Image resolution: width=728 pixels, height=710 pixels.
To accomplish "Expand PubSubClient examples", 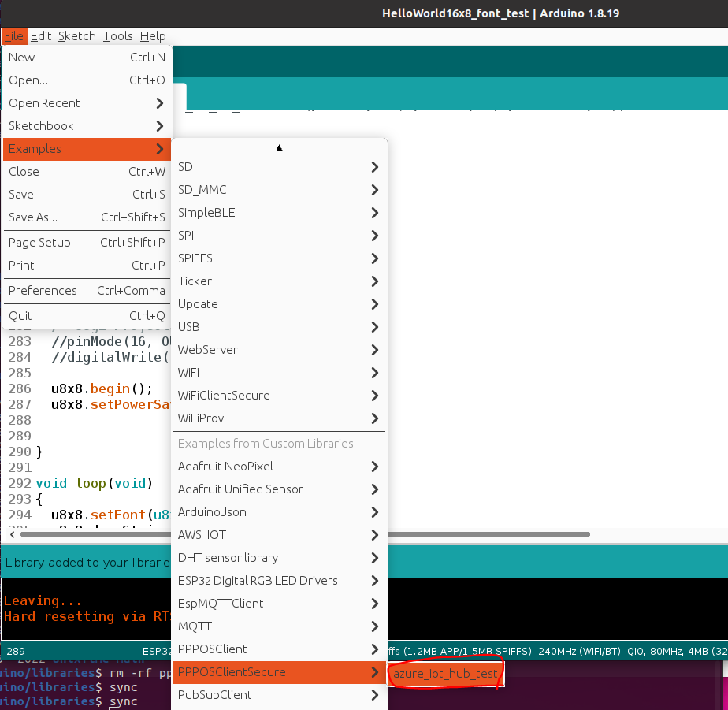I will pyautogui.click(x=279, y=695).
